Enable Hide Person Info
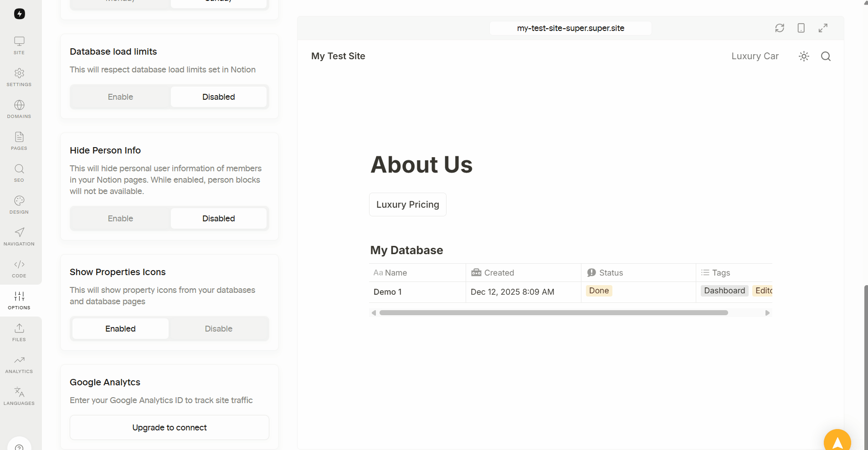This screenshot has height=450, width=868. [120, 219]
